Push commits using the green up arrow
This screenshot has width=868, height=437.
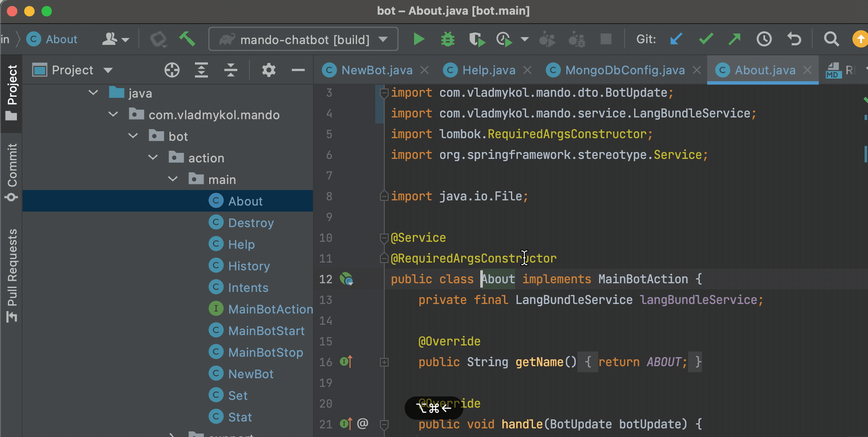click(734, 39)
